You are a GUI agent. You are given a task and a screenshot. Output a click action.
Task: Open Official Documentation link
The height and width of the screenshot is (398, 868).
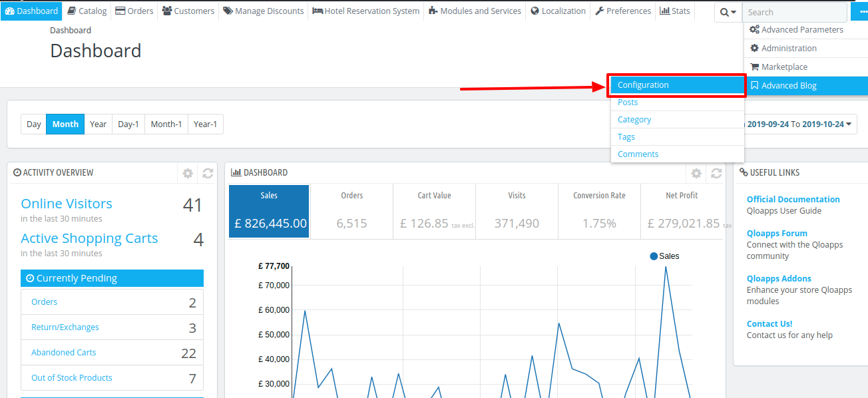point(793,200)
